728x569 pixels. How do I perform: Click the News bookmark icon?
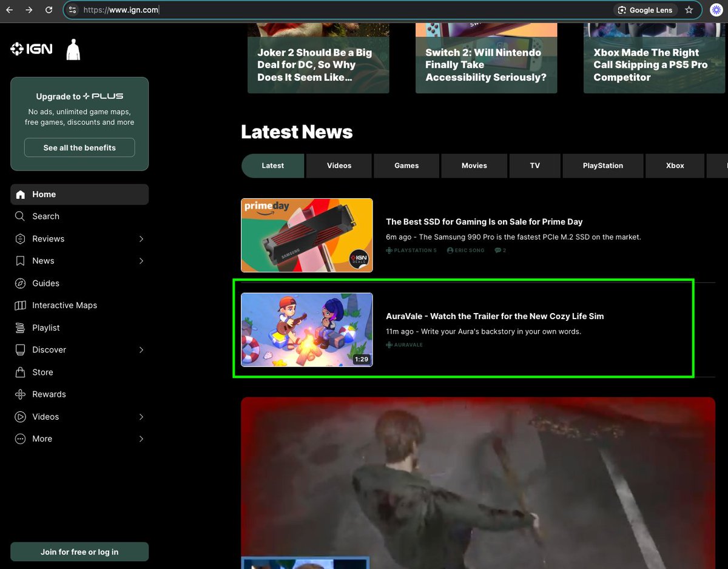click(21, 261)
